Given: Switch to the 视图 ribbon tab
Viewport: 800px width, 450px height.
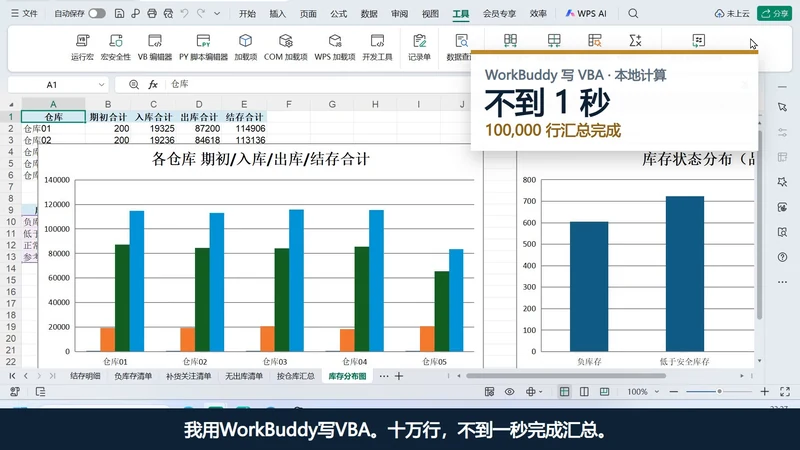Looking at the screenshot, I should [x=430, y=14].
